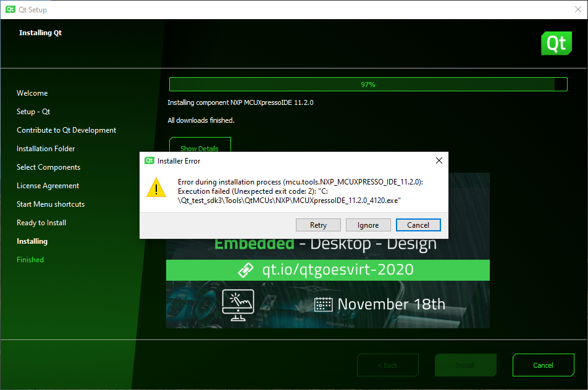Click the chain link icon in banner
This screenshot has width=588, height=390.
point(246,270)
